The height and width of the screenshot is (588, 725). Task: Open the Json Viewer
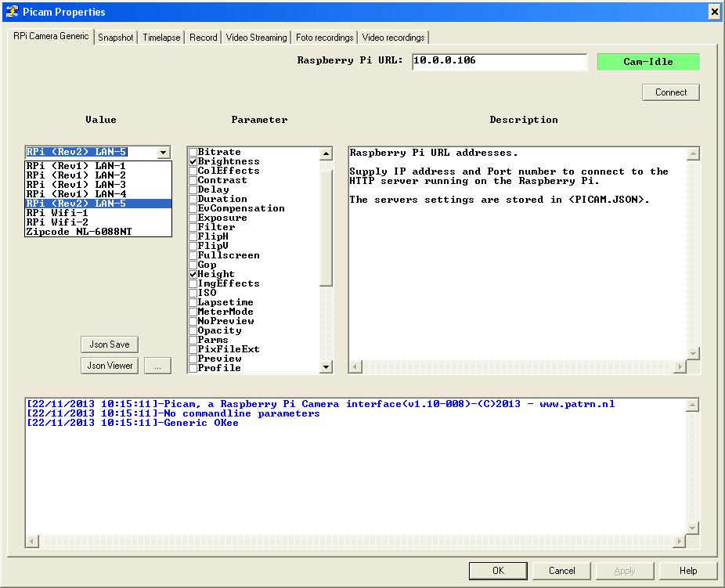click(110, 366)
